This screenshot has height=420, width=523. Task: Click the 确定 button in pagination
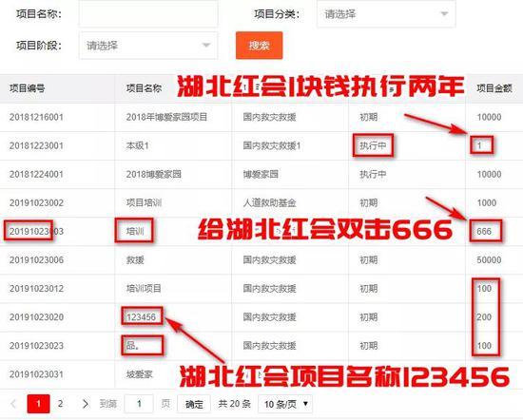(194, 404)
